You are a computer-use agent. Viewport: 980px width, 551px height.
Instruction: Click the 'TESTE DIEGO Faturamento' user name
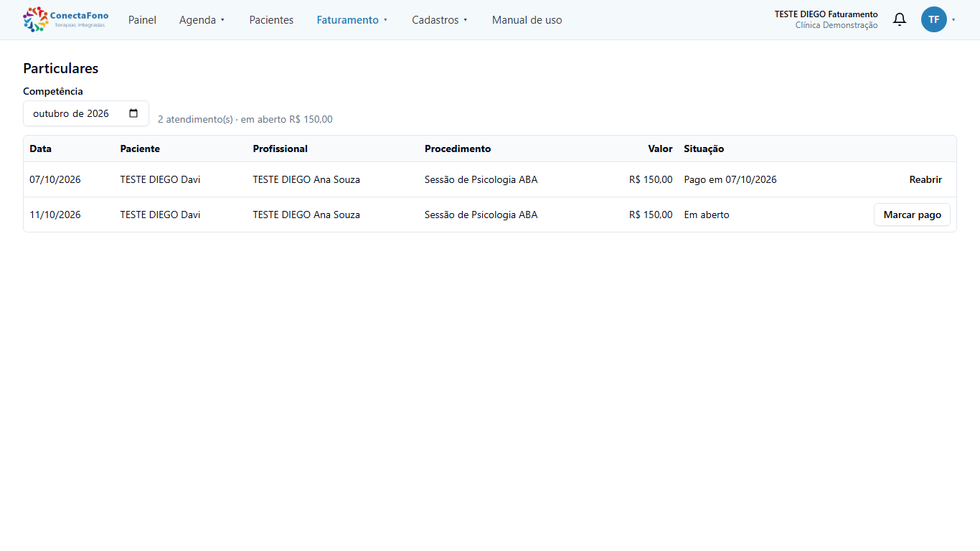tap(826, 14)
